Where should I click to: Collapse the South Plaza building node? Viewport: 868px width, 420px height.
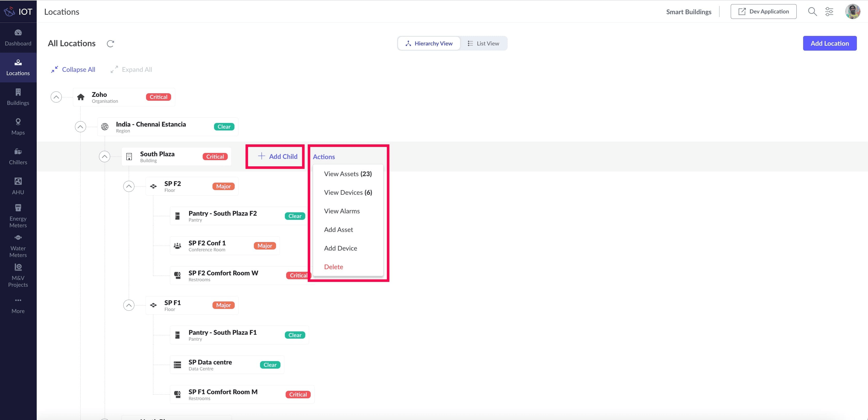click(104, 157)
